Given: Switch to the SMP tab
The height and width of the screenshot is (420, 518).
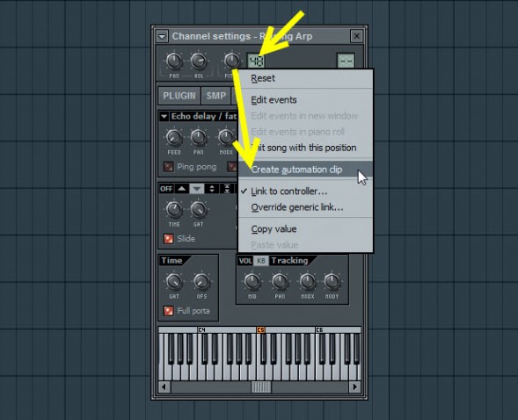Looking at the screenshot, I should click(216, 96).
